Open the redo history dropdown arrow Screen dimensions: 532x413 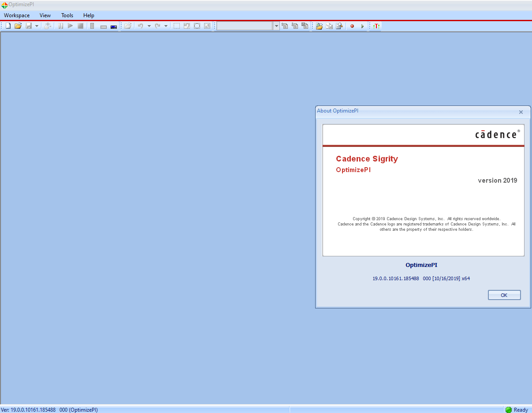click(x=166, y=26)
